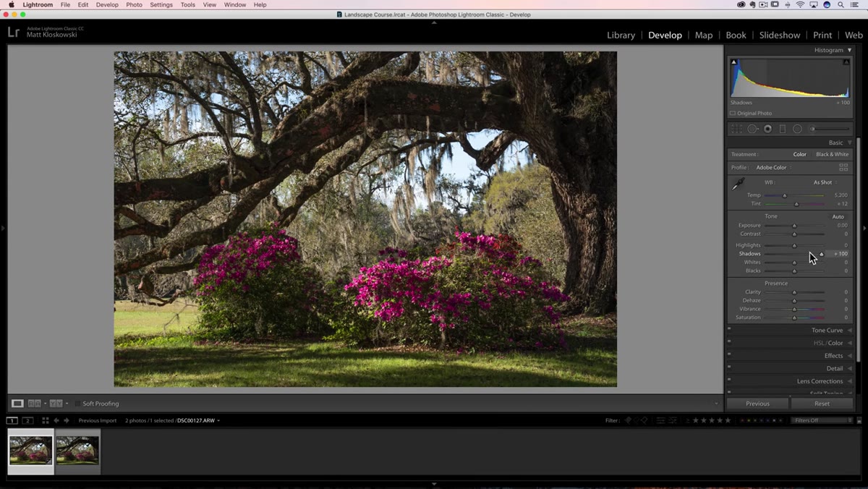Screen dimensions: 868x489
Task: Toggle shadow clipping indicator in histogram
Action: (734, 62)
